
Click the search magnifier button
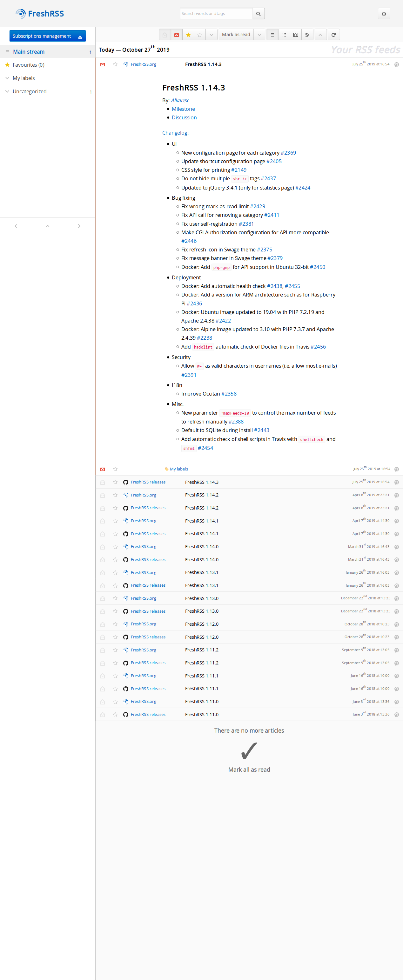[x=259, y=14]
